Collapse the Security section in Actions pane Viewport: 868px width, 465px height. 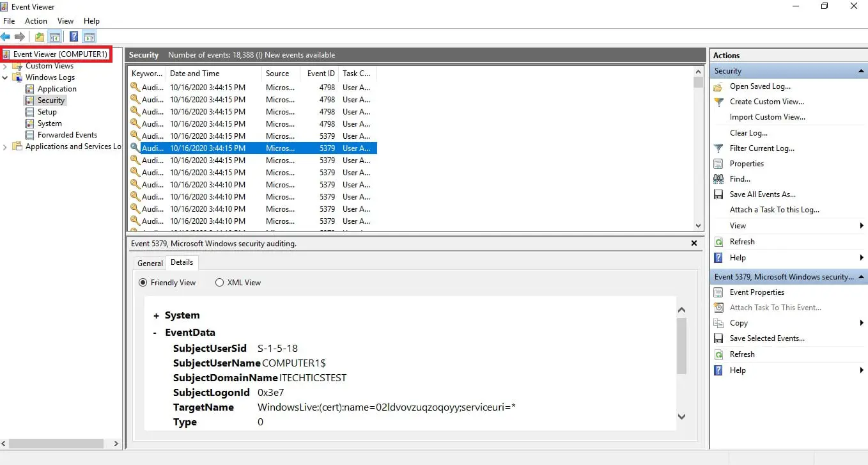tap(862, 70)
